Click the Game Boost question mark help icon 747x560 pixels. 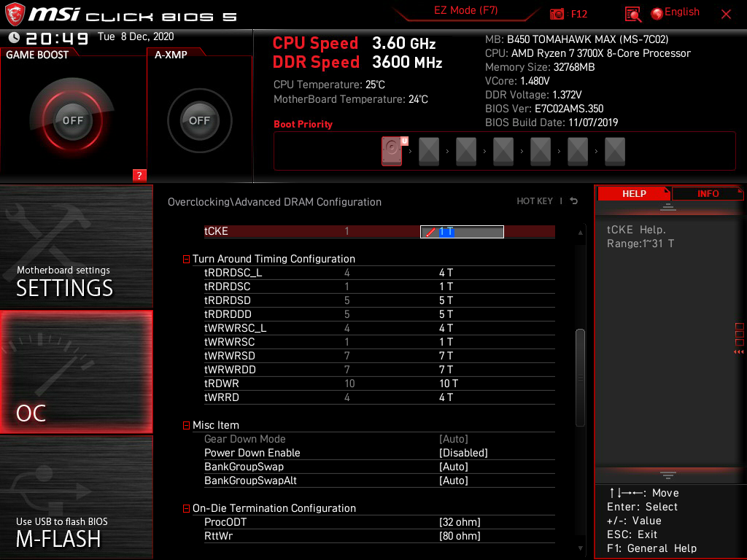(x=139, y=175)
